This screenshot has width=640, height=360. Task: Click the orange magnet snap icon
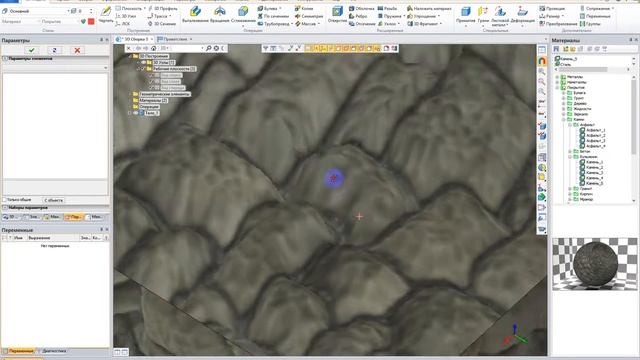542,61
